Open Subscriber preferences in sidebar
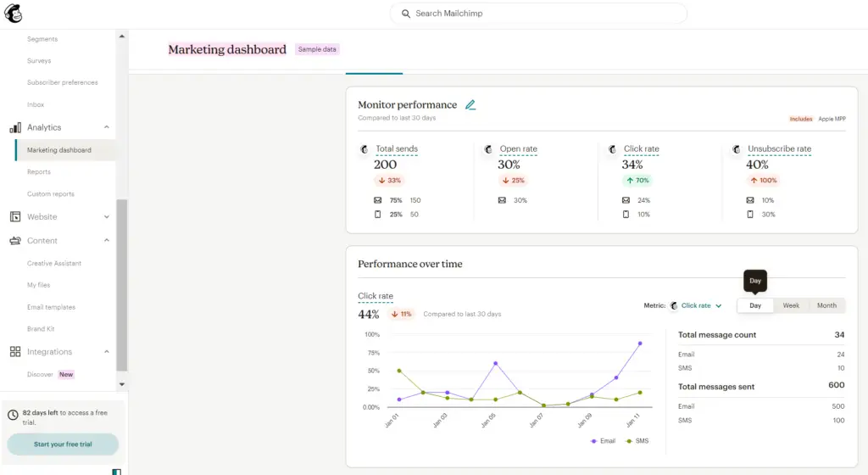This screenshot has height=475, width=868. [x=63, y=82]
